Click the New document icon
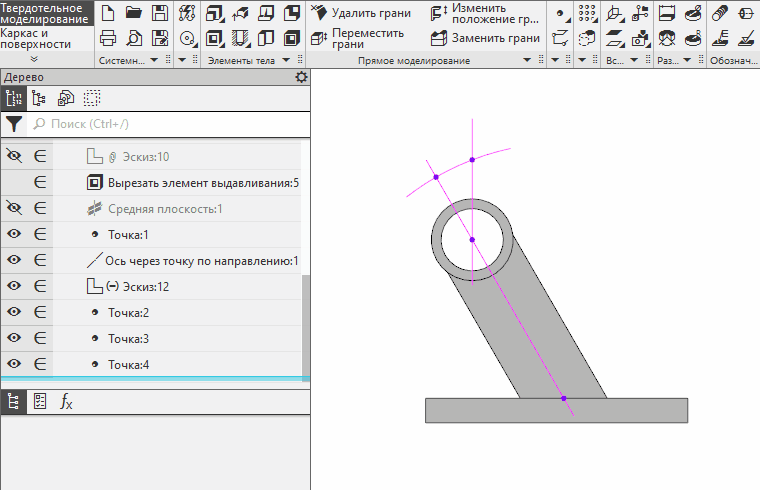 click(108, 13)
